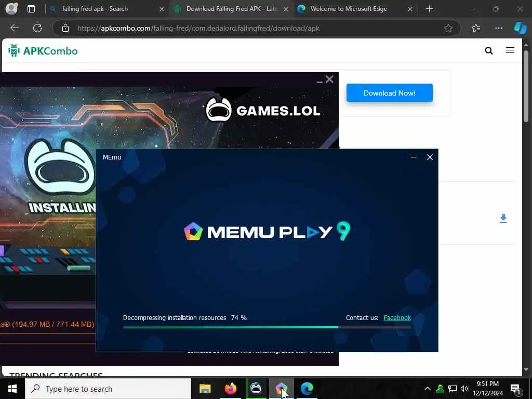Image resolution: width=532 pixels, height=399 pixels.
Task: Open the network tray icon
Action: pyautogui.click(x=453, y=389)
